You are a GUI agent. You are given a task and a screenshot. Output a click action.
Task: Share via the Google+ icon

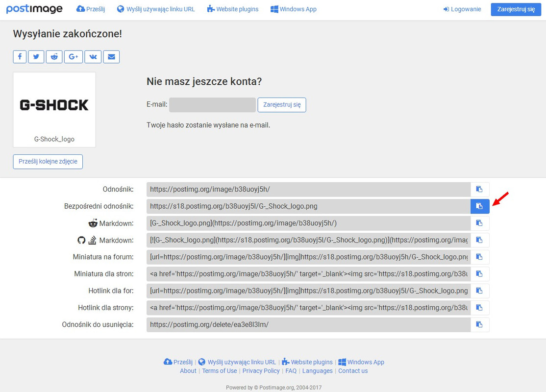point(74,57)
